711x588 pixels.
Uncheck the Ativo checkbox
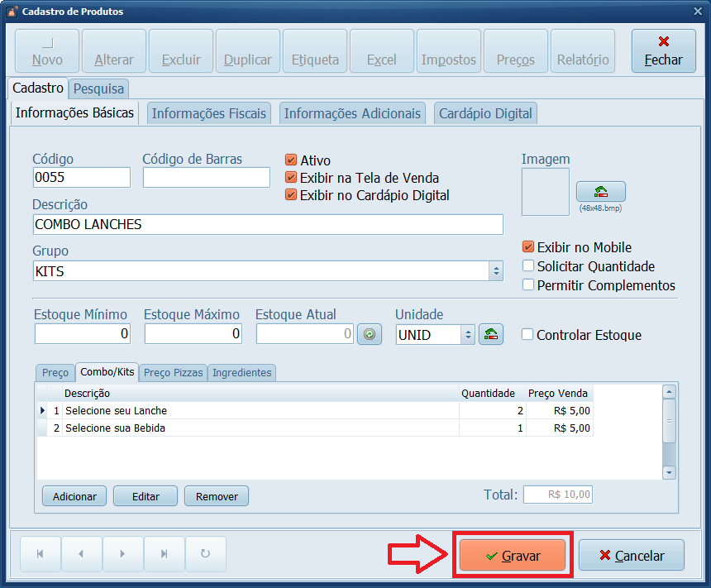pyautogui.click(x=291, y=160)
